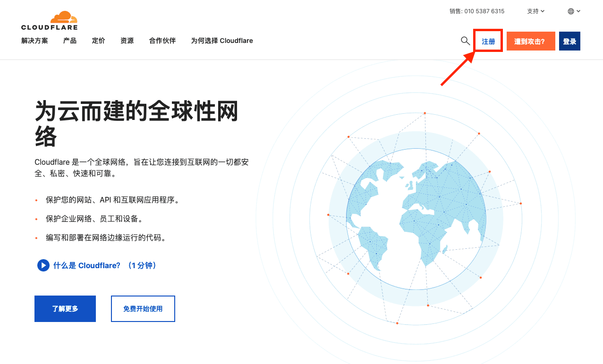The image size is (603, 364).
Task: Click the 遭到攻击? button
Action: point(531,41)
